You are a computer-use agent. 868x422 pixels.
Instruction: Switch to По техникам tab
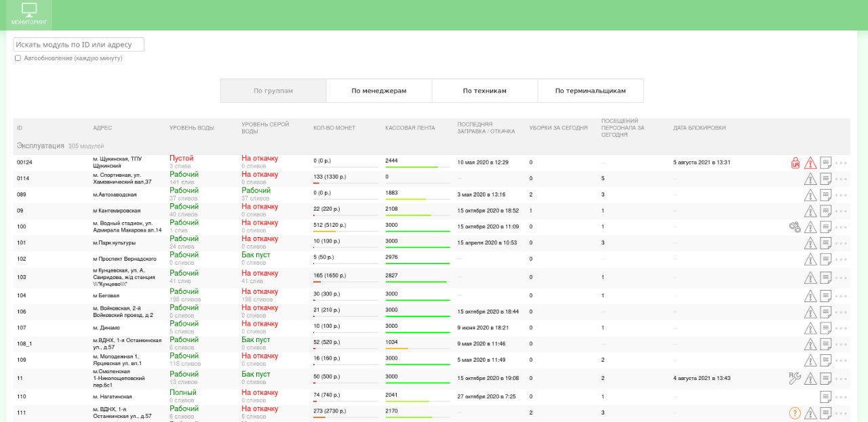tap(485, 91)
